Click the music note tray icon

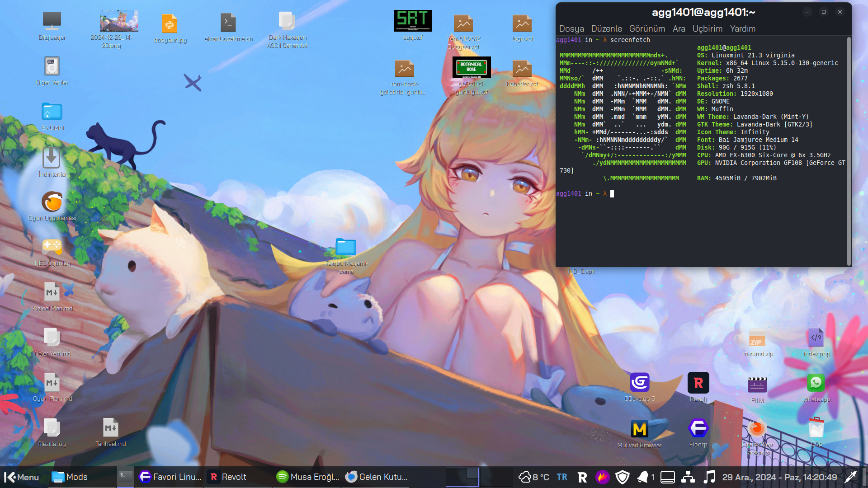click(709, 477)
